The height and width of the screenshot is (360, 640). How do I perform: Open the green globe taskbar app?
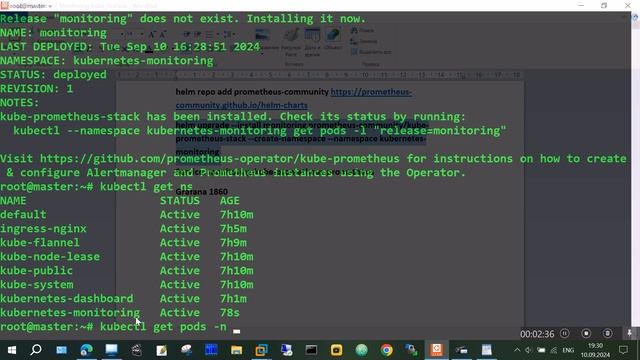click(362, 350)
